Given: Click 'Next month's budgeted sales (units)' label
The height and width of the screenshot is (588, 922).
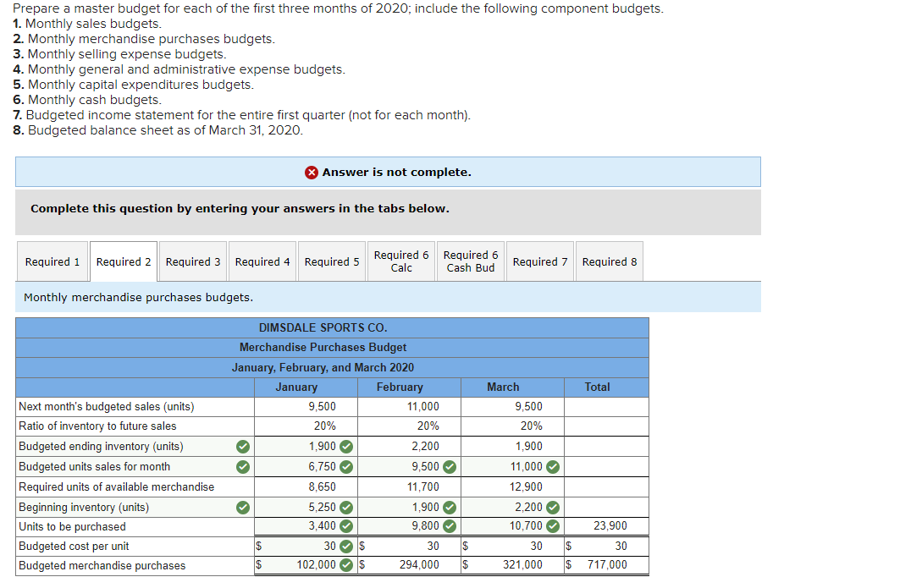Looking at the screenshot, I should [107, 406].
